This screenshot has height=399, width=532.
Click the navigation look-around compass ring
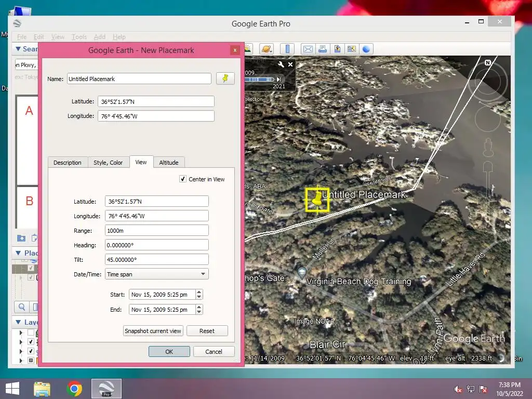click(x=487, y=82)
